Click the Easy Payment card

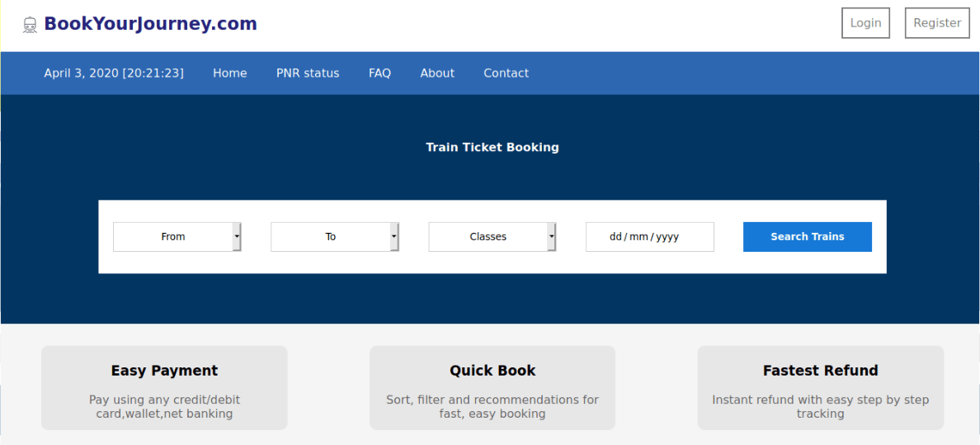(x=164, y=388)
